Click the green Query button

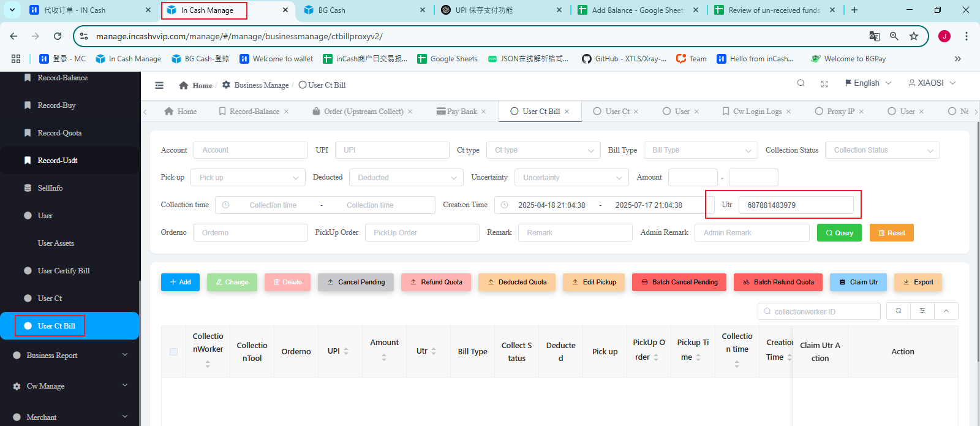click(839, 233)
